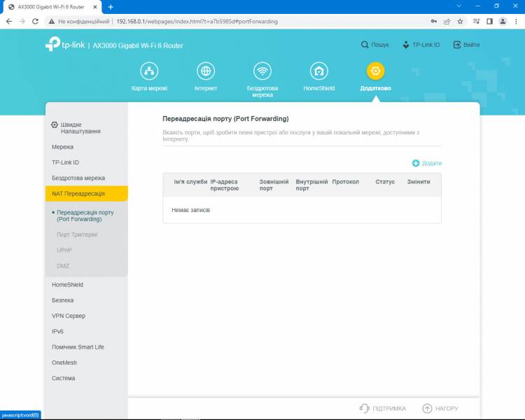Click the Протокол column header
525x420 pixels.
tap(346, 181)
